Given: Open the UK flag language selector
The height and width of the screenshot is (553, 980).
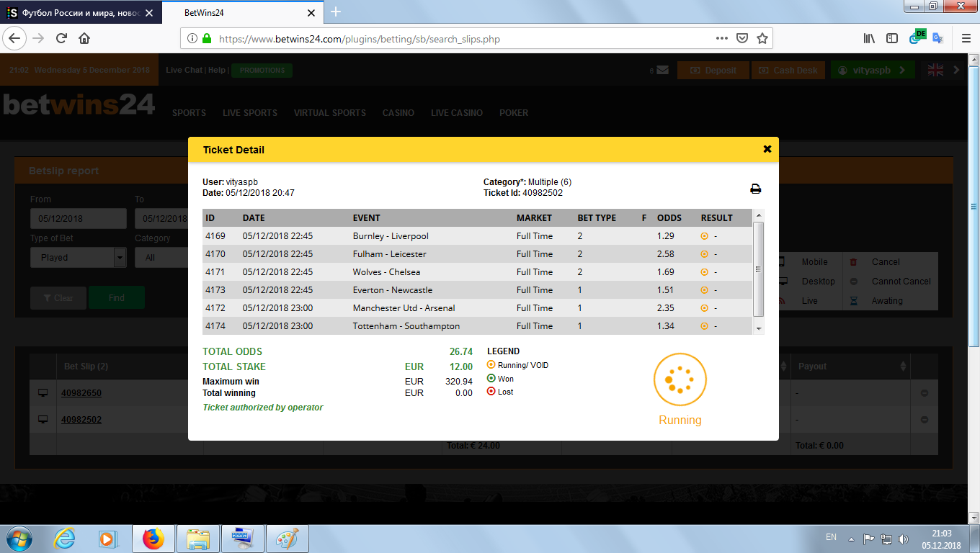Looking at the screenshot, I should click(x=935, y=70).
